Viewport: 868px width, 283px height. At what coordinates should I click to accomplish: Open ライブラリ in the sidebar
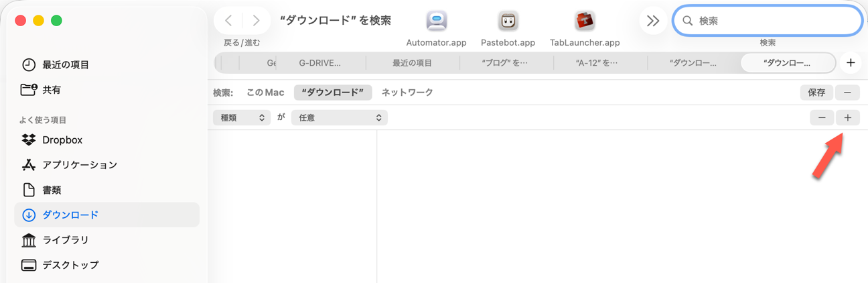tap(106, 240)
